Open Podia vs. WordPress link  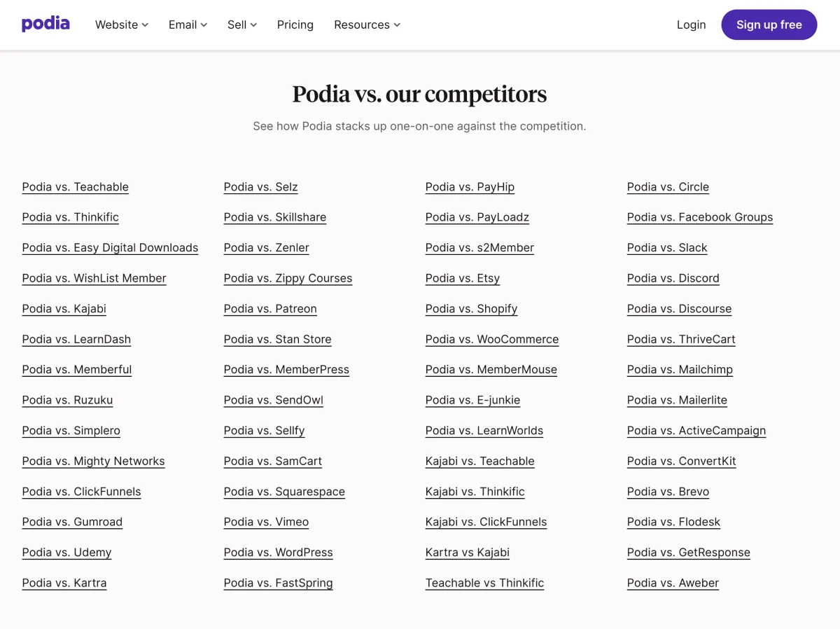(x=279, y=553)
